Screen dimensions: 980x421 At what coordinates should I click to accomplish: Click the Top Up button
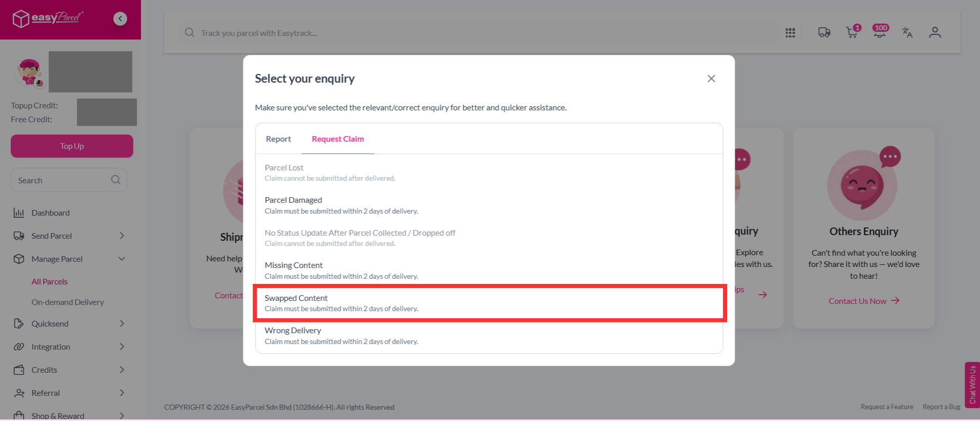pyautogui.click(x=72, y=146)
